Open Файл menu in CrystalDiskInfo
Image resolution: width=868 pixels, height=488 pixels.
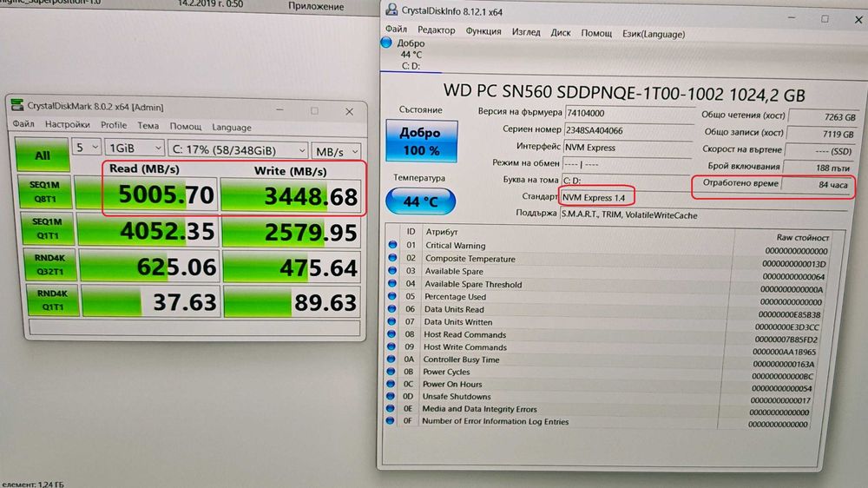(396, 29)
